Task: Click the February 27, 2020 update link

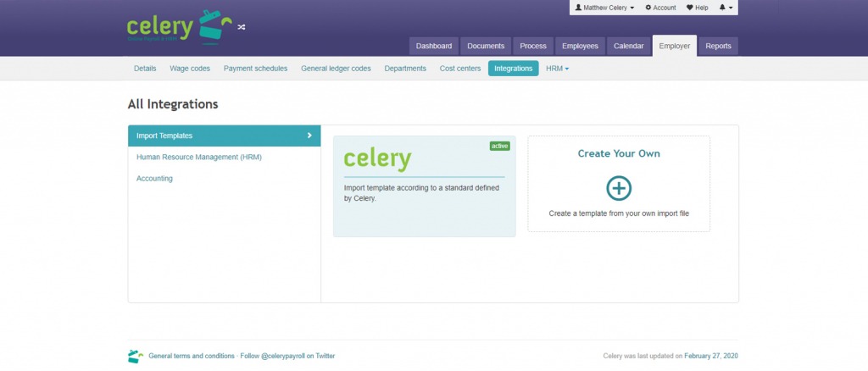Action: point(711,356)
